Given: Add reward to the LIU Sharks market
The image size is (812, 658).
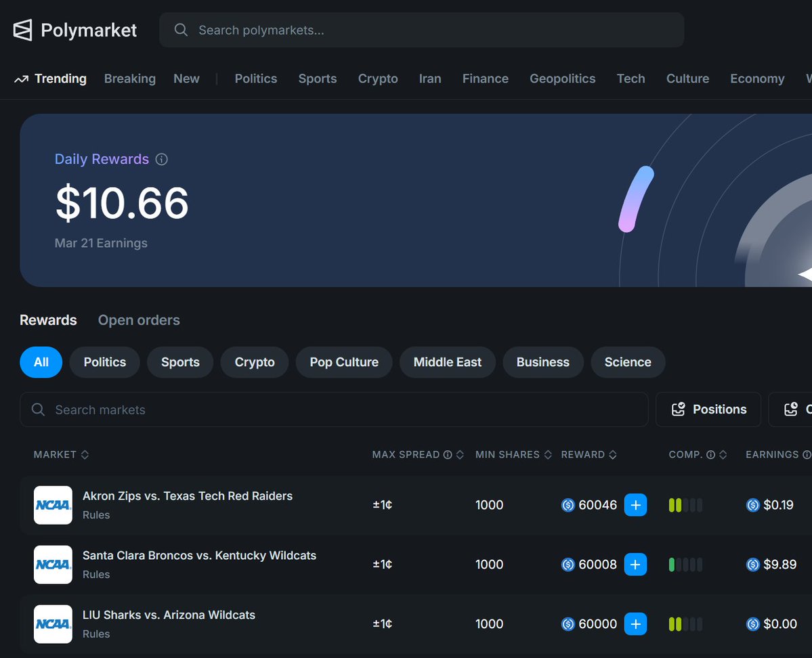Looking at the screenshot, I should point(635,624).
